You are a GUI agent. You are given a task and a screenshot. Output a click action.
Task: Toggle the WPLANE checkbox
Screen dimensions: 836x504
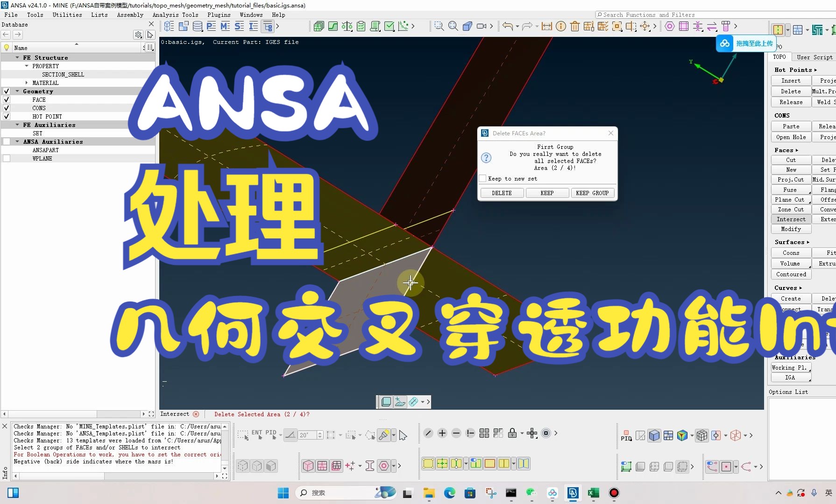(7, 158)
